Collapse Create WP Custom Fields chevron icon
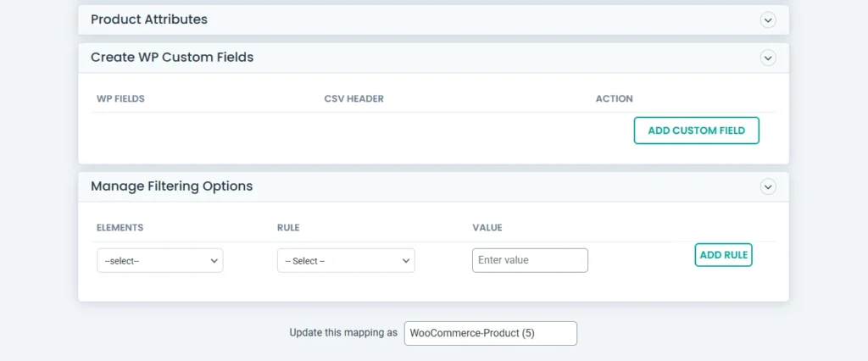Image resolution: width=868 pixels, height=361 pixels. click(x=768, y=58)
